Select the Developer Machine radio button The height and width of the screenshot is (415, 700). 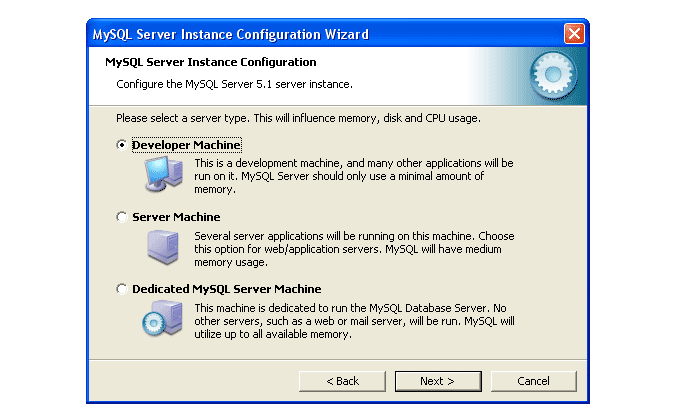[x=122, y=145]
